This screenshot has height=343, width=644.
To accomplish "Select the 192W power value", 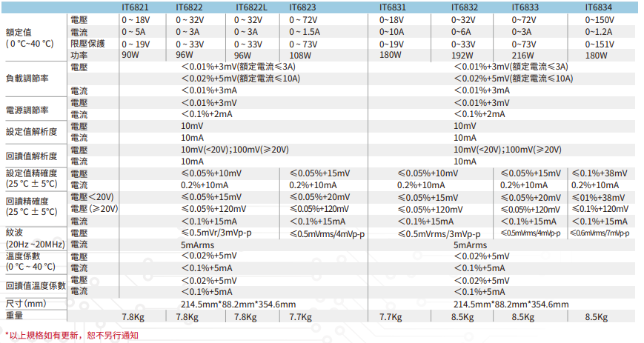I will 462,56.
